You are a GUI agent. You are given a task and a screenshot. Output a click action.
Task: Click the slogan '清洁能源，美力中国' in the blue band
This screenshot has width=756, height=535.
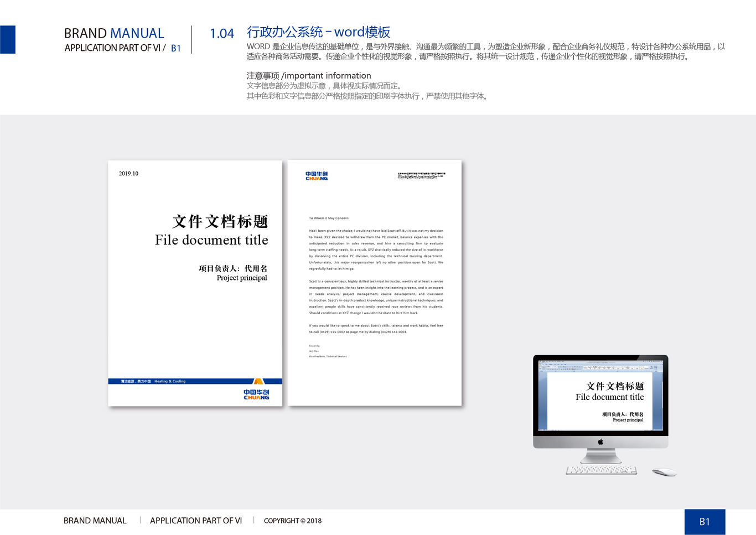pos(136,381)
